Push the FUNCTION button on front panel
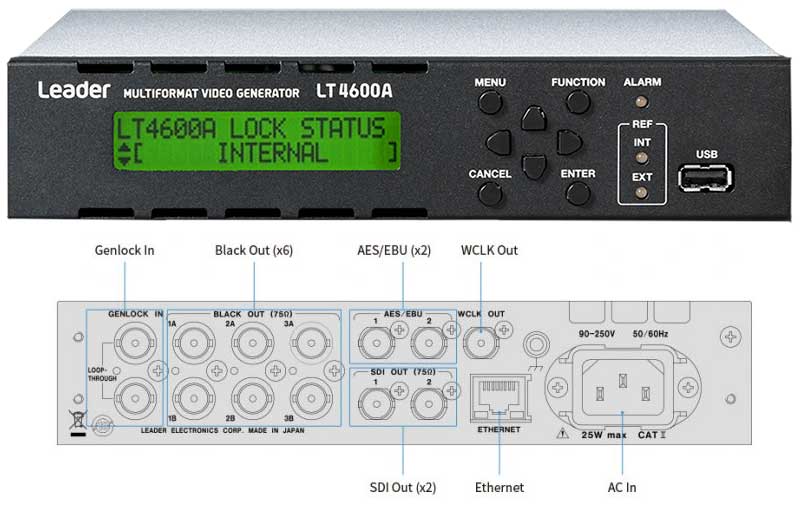Viewport: 800px width, 506px height. click(x=578, y=102)
